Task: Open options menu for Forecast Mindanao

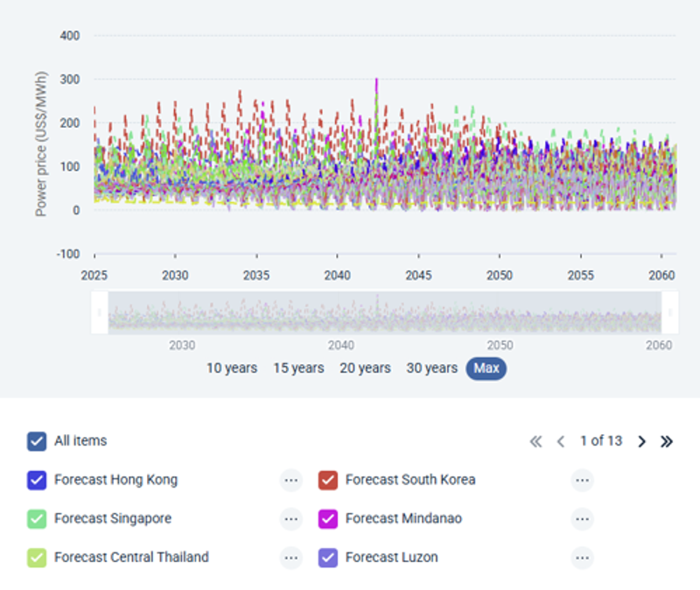Action: coord(582,518)
